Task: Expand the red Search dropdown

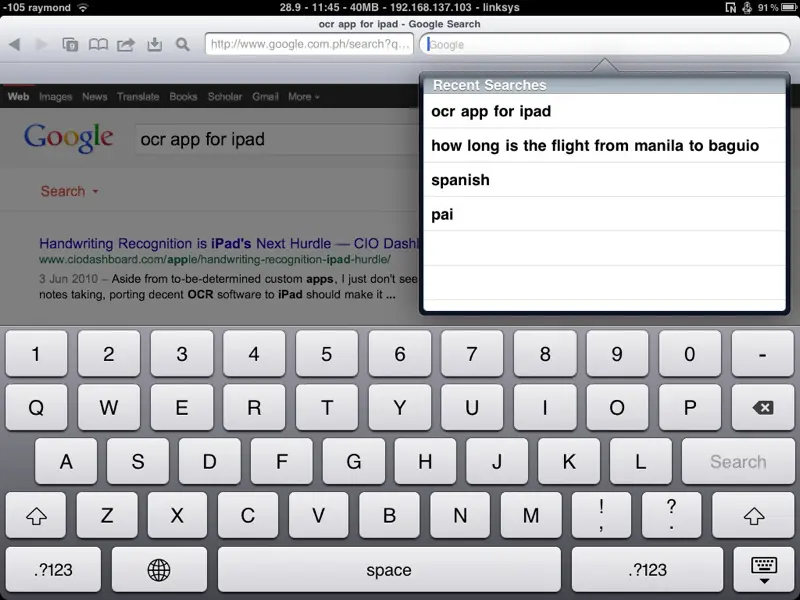Action: (x=69, y=191)
